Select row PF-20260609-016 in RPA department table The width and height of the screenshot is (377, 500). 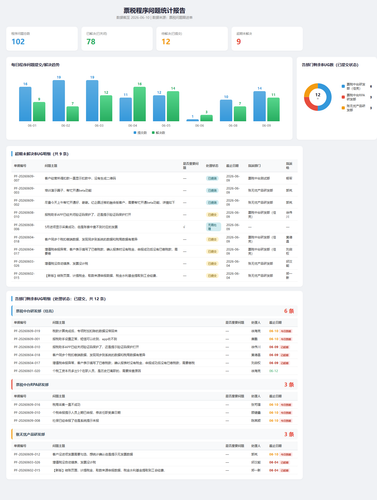point(154,405)
